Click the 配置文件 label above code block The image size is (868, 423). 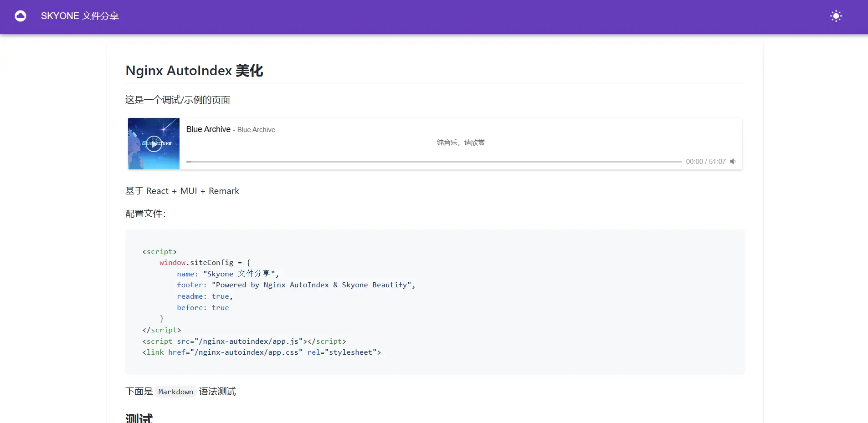[145, 214]
